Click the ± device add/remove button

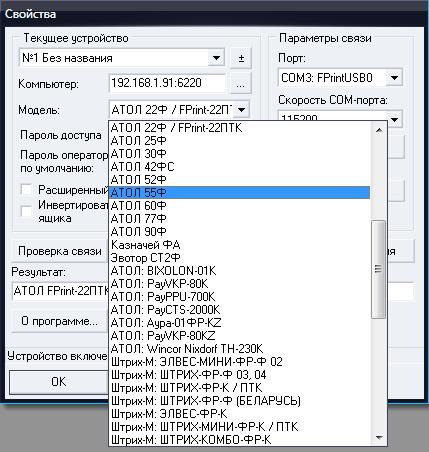click(241, 58)
